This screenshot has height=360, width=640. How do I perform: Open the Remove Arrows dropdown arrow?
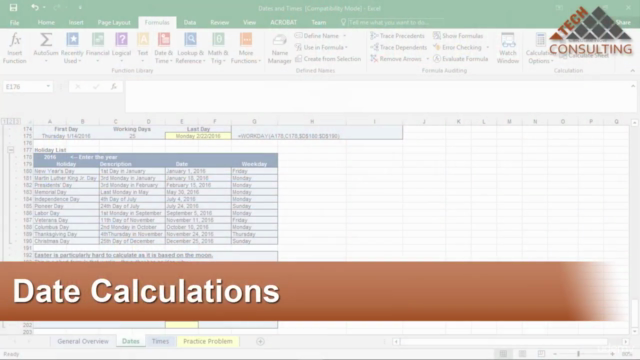pyautogui.click(x=427, y=59)
